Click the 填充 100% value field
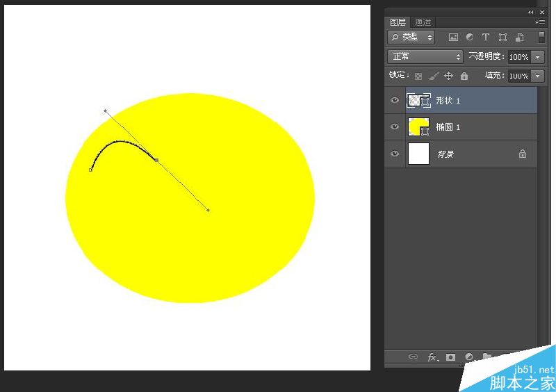 point(519,76)
